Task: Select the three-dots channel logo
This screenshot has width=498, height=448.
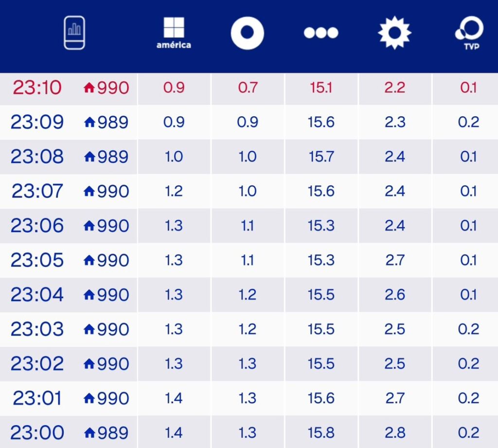Action: tap(321, 33)
